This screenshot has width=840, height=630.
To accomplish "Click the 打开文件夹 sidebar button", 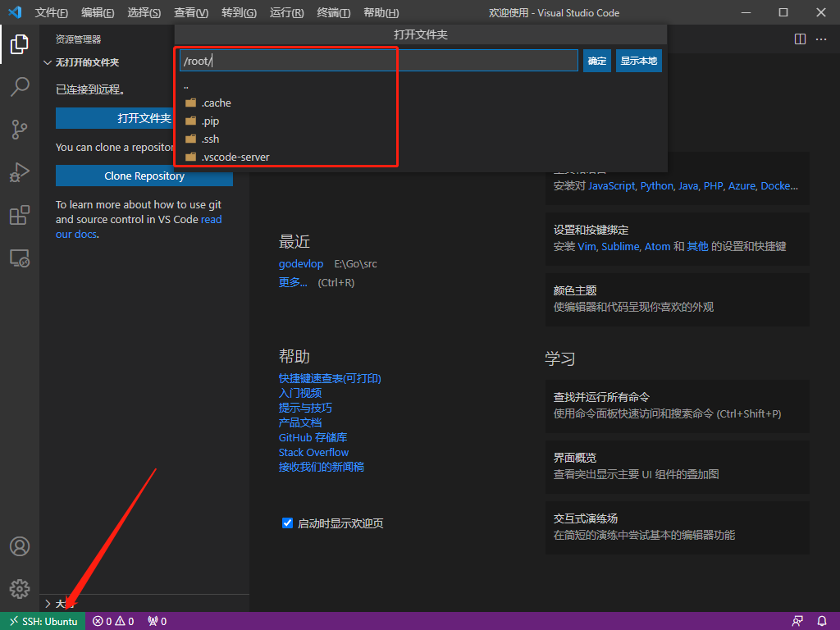I will point(115,118).
